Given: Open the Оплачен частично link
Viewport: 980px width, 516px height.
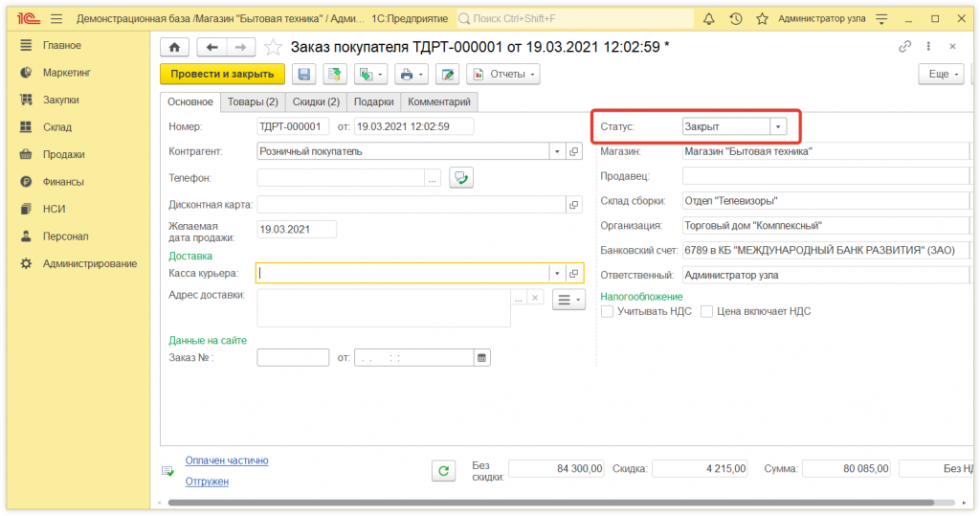Looking at the screenshot, I should click(227, 460).
